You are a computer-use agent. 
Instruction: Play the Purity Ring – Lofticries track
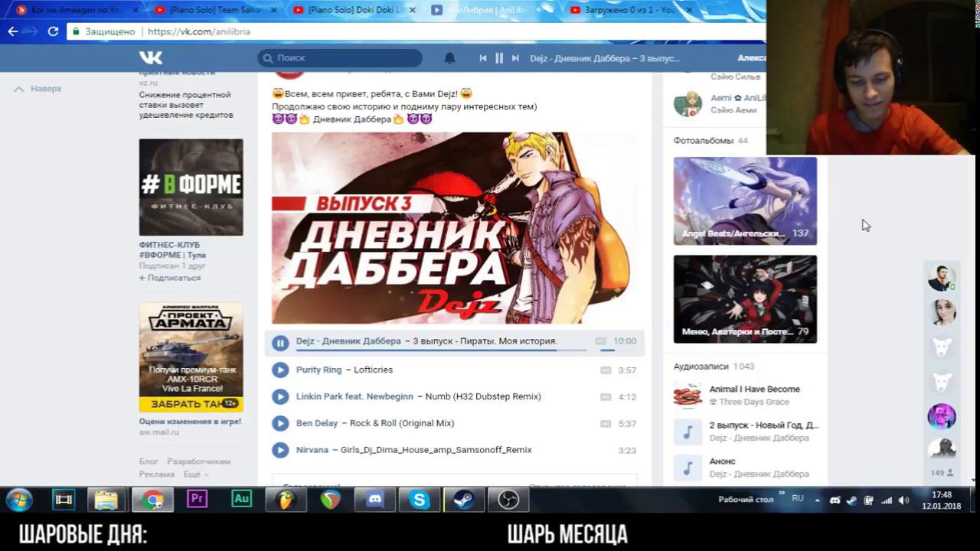[x=280, y=370]
